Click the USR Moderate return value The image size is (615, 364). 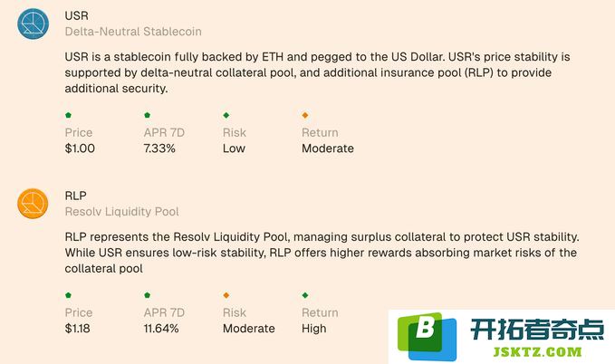(328, 148)
